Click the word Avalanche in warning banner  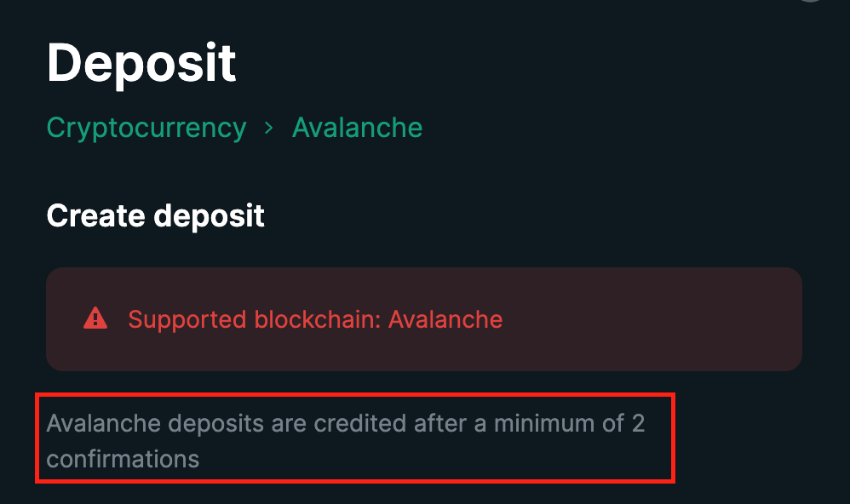pyautogui.click(x=445, y=319)
